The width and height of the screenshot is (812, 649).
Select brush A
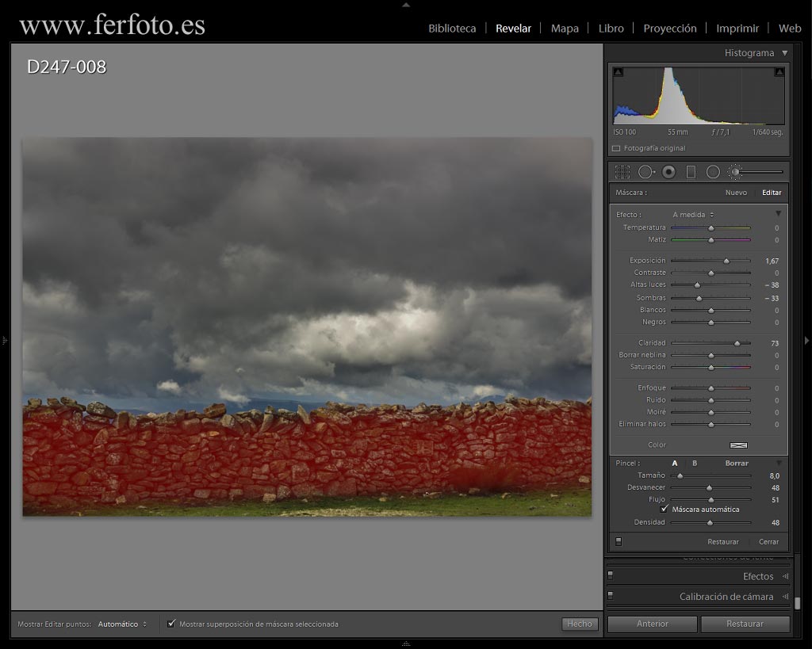click(x=674, y=464)
